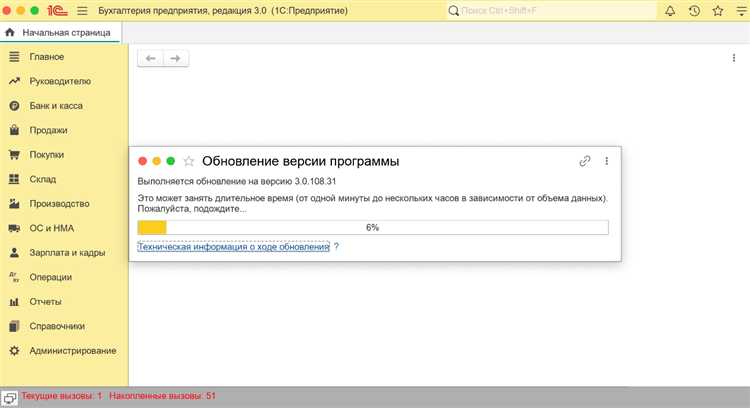Open the Отчеты section
The height and width of the screenshot is (408, 750).
coord(45,301)
